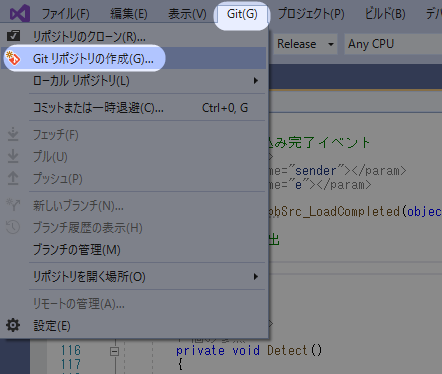Click the new branch icon
The image size is (442, 374).
[x=13, y=204]
